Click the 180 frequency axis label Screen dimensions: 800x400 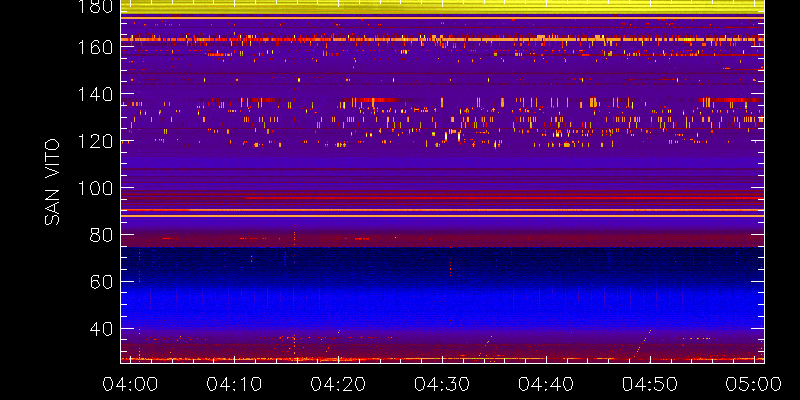(x=96, y=7)
